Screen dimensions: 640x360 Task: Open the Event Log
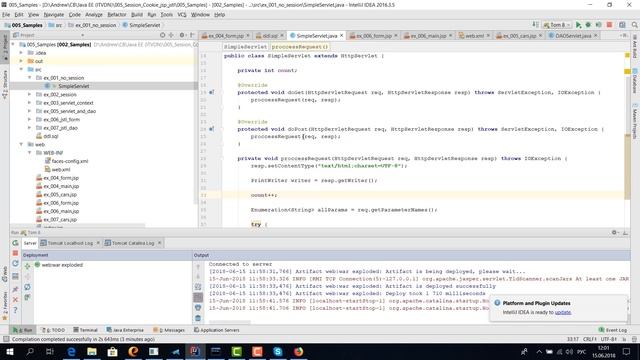pyautogui.click(x=612, y=330)
